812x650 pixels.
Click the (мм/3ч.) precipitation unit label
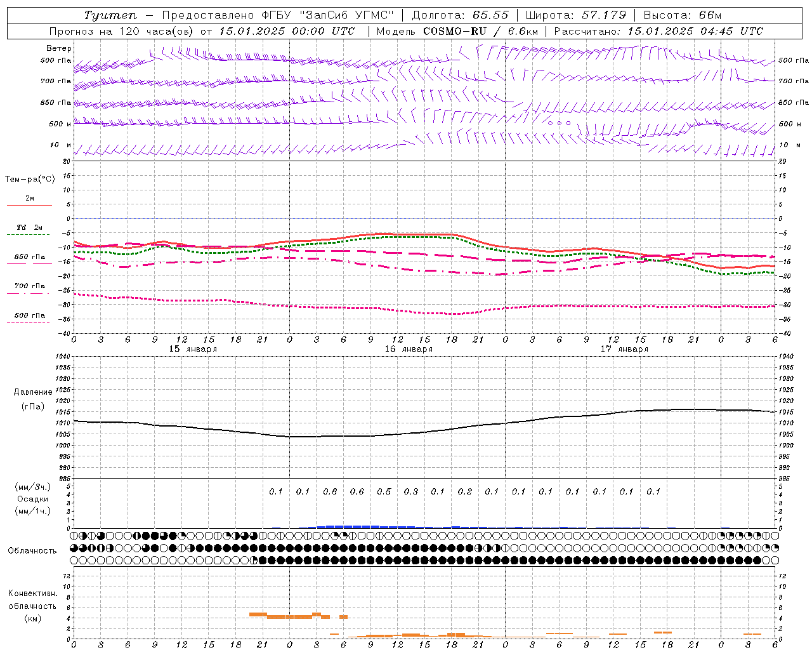[32, 487]
